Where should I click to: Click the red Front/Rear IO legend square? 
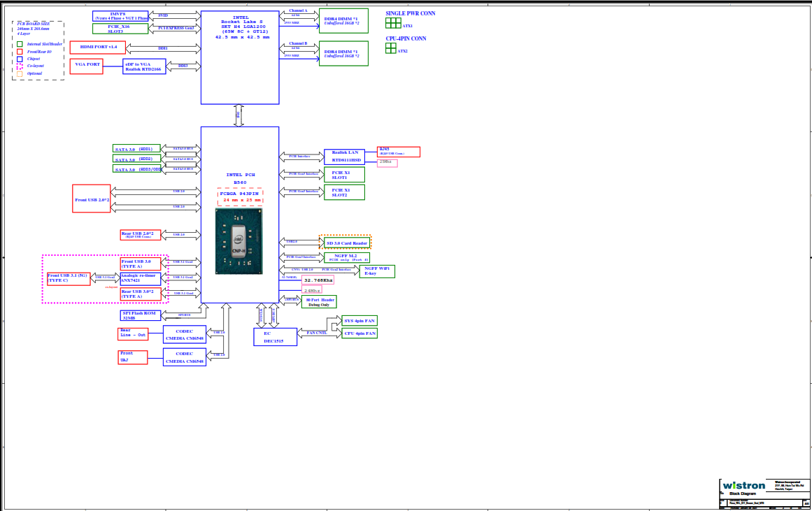(x=20, y=52)
